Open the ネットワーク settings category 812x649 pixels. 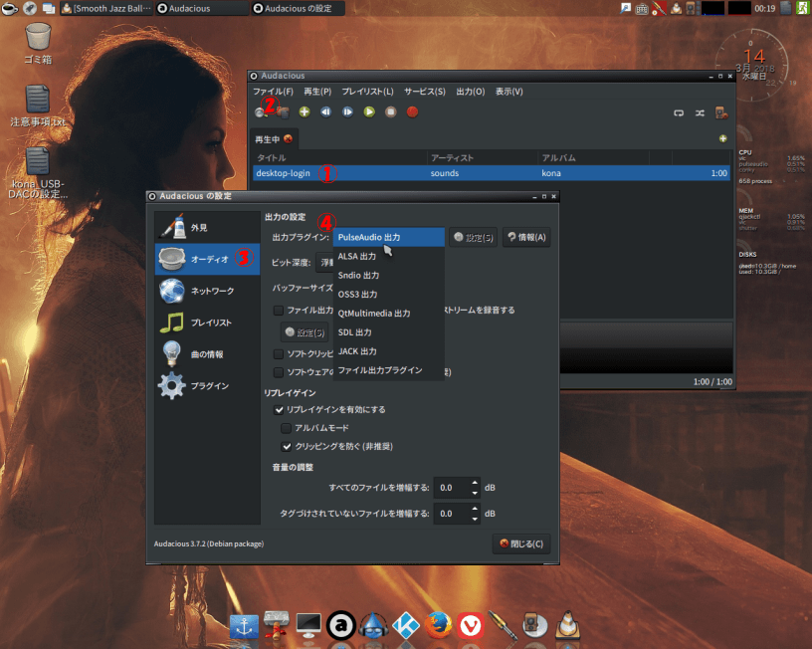207,291
